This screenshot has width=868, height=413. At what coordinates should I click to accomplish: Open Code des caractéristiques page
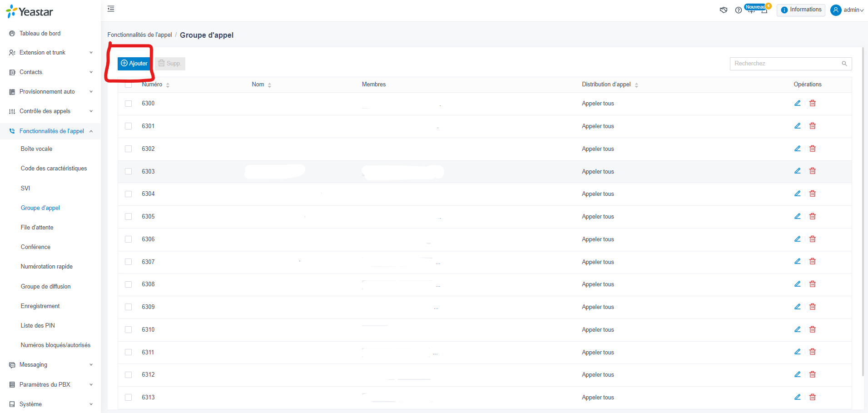tap(54, 169)
